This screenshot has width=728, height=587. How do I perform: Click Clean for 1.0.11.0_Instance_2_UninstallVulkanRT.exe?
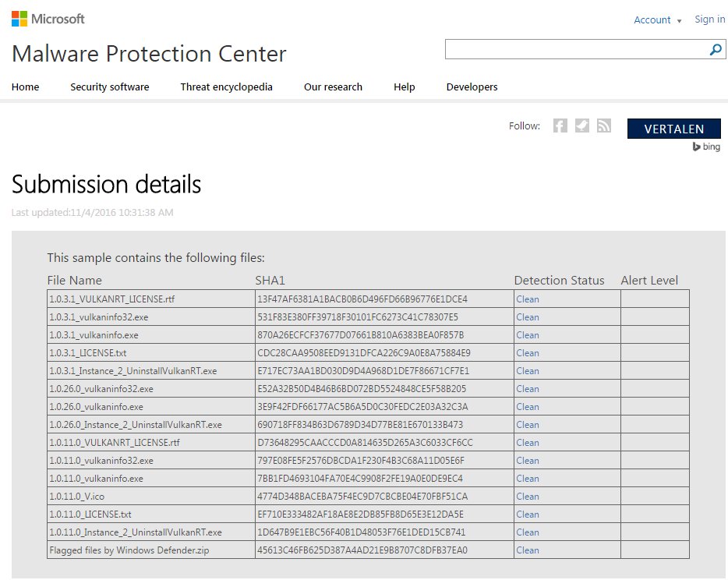coord(528,532)
